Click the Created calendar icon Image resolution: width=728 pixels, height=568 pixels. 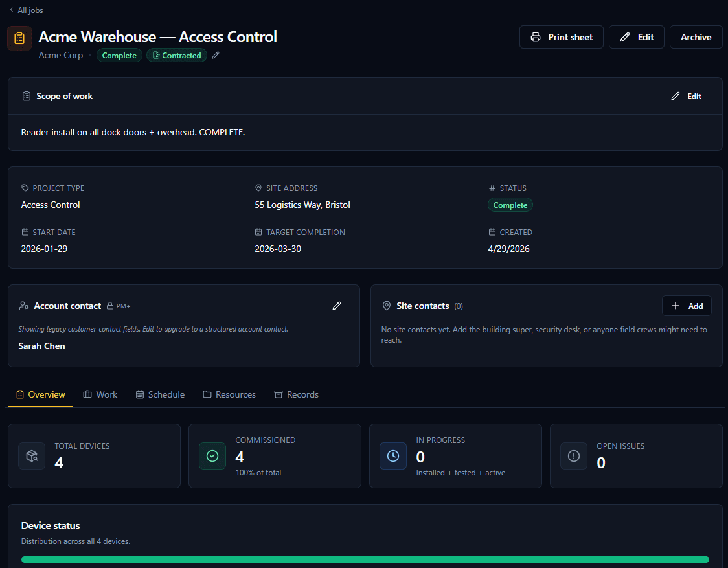492,232
